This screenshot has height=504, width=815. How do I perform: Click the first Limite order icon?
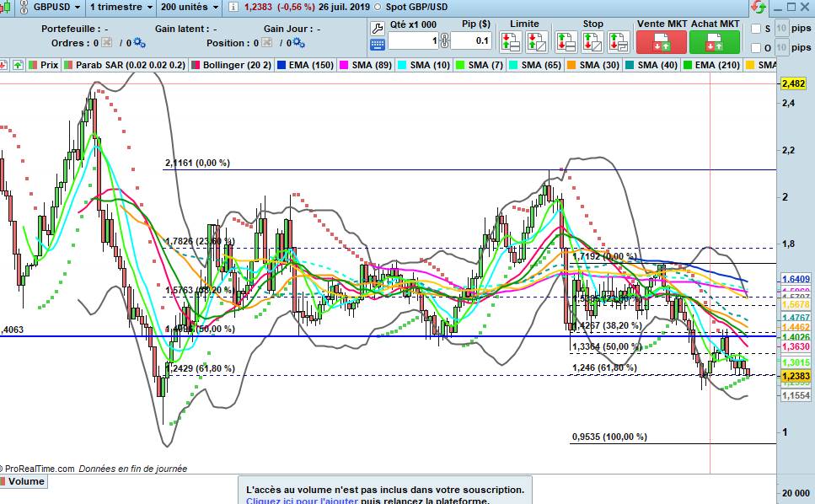(x=511, y=42)
